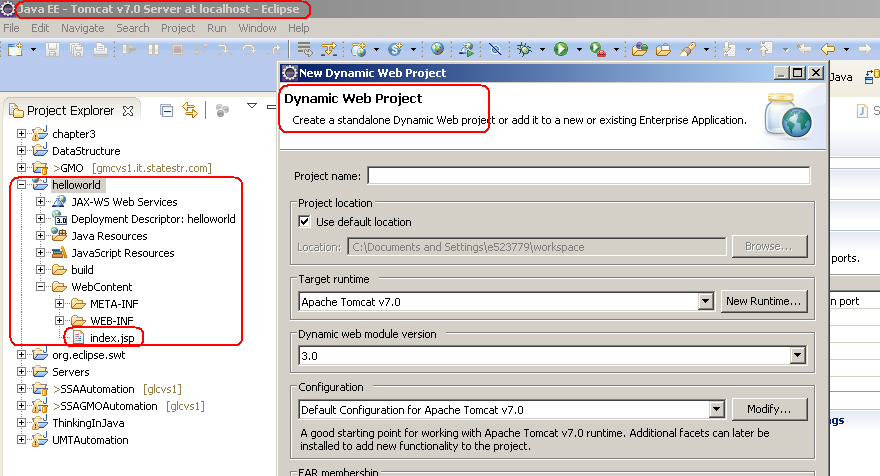The width and height of the screenshot is (880, 476).
Task: Expand the chapter3 project node
Action: [x=21, y=134]
